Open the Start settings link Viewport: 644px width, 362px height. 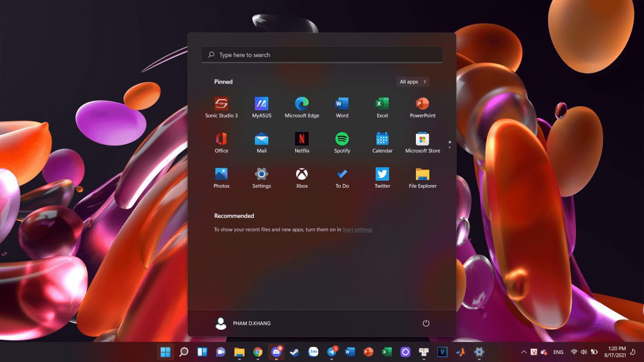(x=357, y=230)
